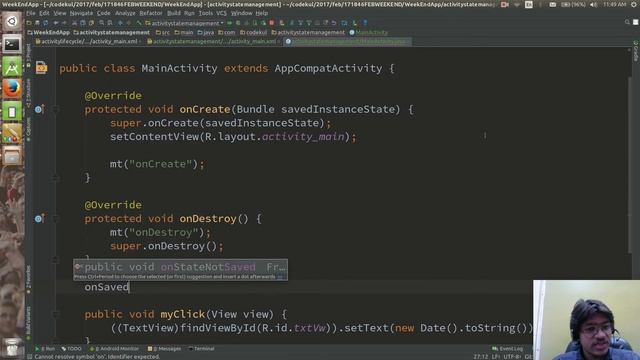Click the class file icon in gutter
Screen dimensions: 640x360
point(41,67)
